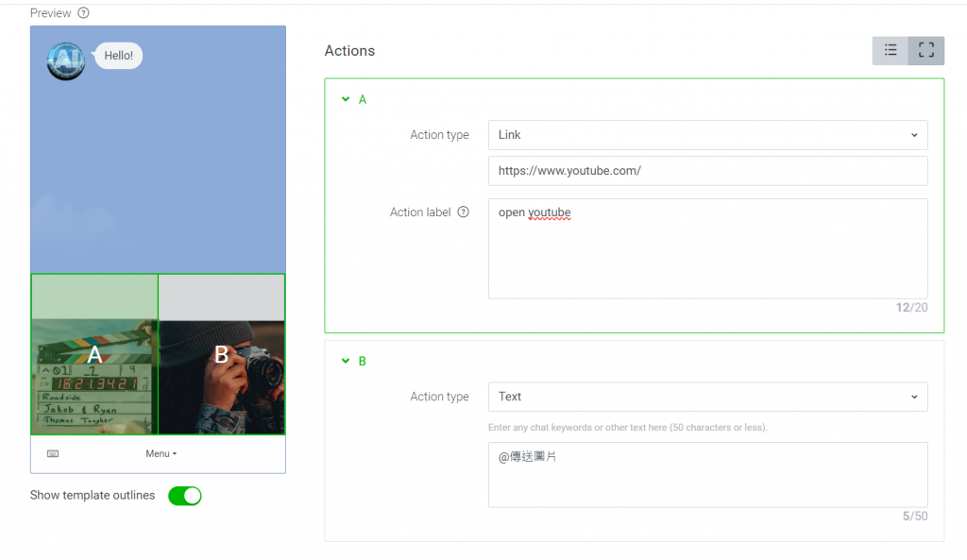Click the Hello! chat bubble

tap(118, 56)
